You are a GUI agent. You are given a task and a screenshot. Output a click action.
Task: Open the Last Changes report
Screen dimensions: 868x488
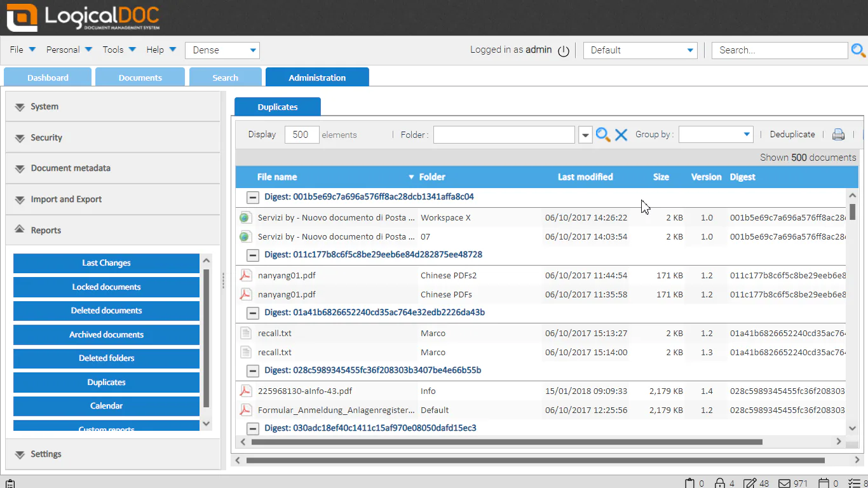pos(106,263)
